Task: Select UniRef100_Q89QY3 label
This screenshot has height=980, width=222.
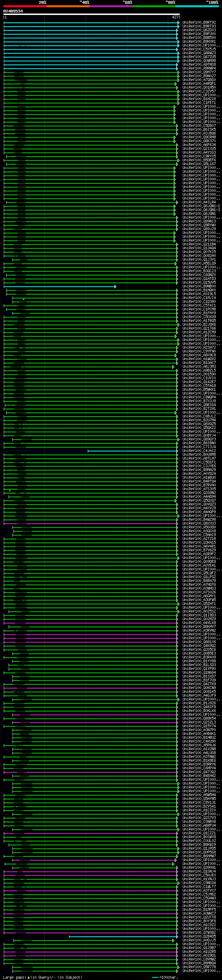Action: (x=199, y=439)
